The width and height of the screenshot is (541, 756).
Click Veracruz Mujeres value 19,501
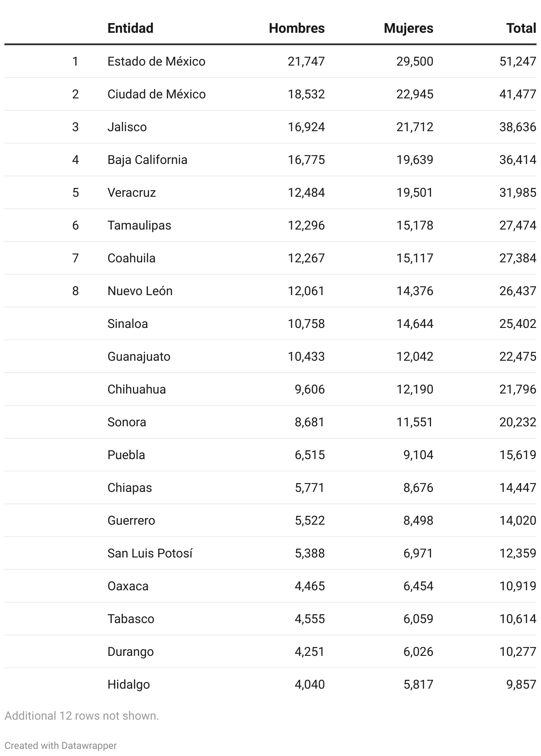415,192
